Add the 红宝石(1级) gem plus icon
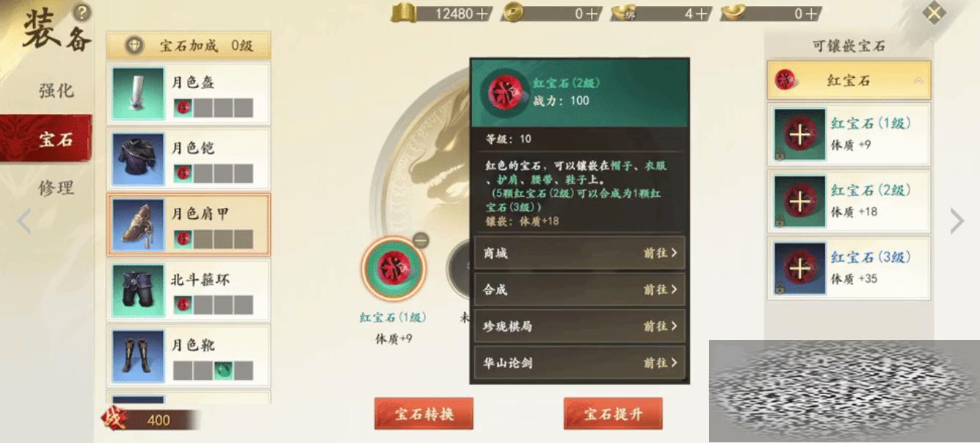Image resolution: width=980 pixels, height=443 pixels. 799,134
